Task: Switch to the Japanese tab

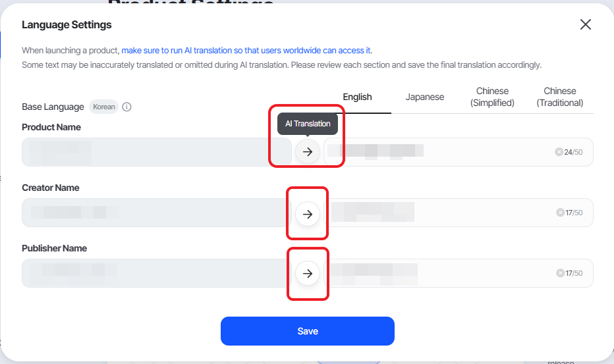Action: pos(425,97)
